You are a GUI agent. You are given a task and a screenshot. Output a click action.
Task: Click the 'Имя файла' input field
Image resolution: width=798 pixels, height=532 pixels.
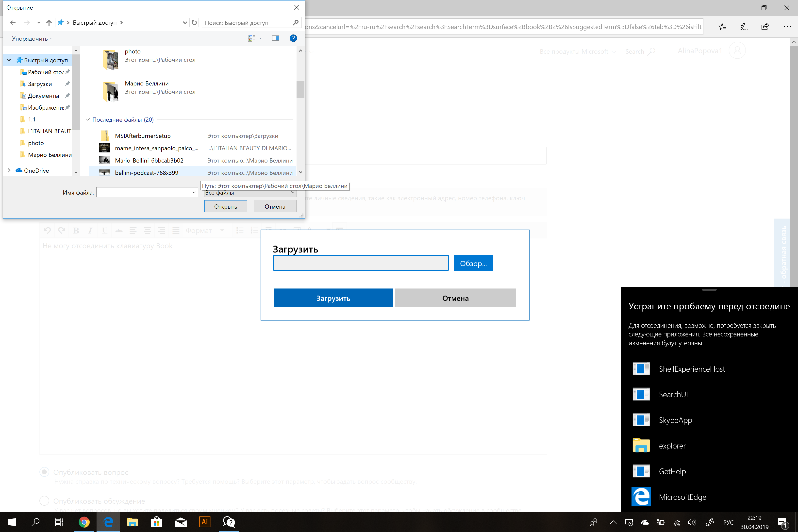point(144,193)
